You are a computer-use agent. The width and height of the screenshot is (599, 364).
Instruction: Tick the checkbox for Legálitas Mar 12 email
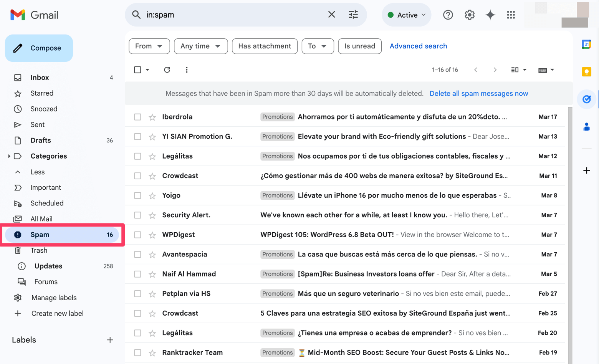click(137, 156)
